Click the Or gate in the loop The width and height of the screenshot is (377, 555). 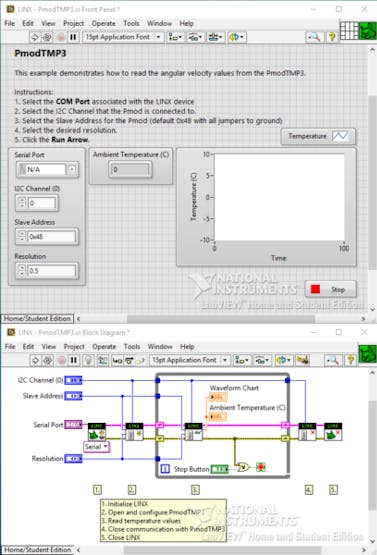pos(243,468)
